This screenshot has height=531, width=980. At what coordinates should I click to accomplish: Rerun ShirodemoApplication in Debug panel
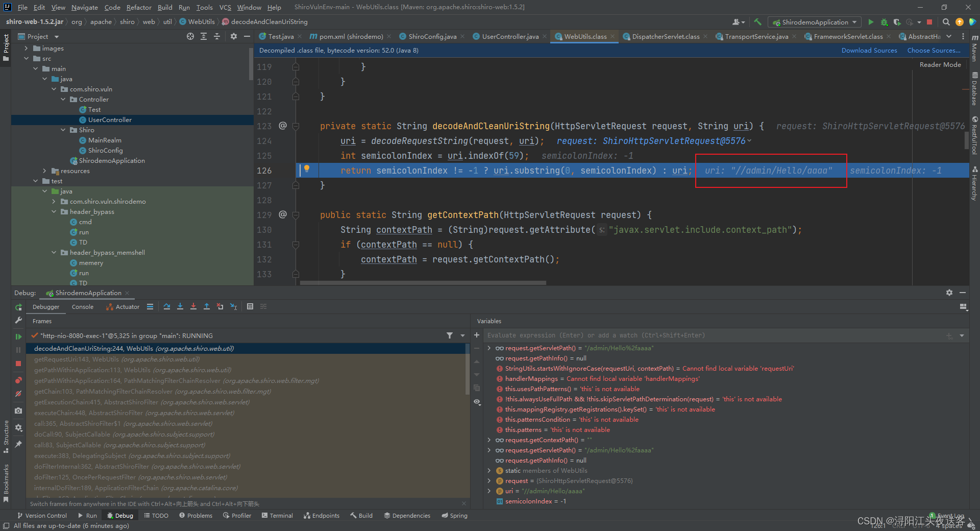(18, 307)
